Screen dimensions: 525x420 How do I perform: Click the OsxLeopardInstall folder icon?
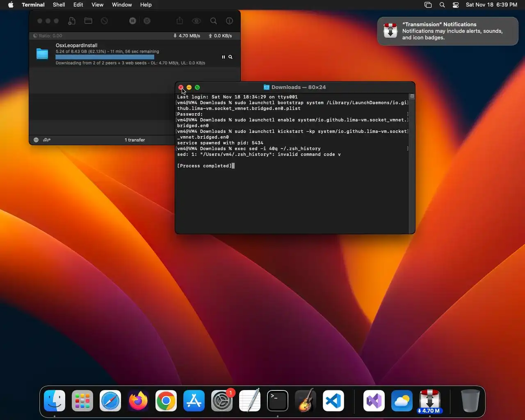42,54
